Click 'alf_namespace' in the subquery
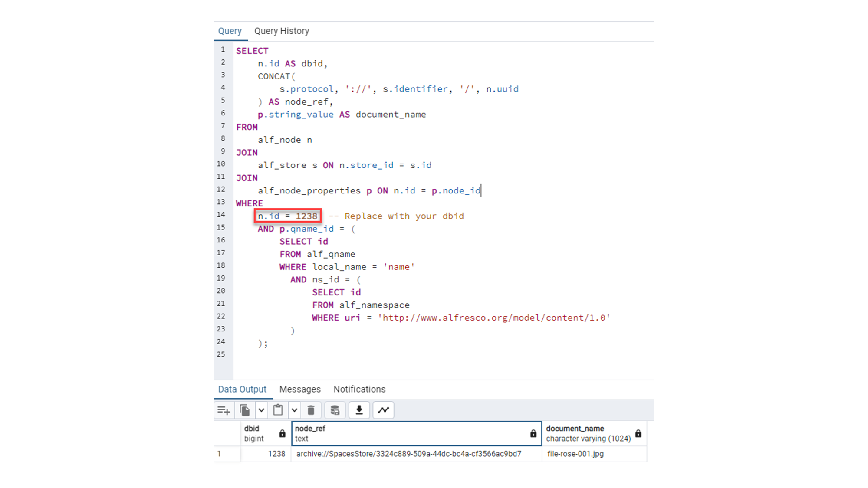The height and width of the screenshot is (488, 868). point(375,305)
